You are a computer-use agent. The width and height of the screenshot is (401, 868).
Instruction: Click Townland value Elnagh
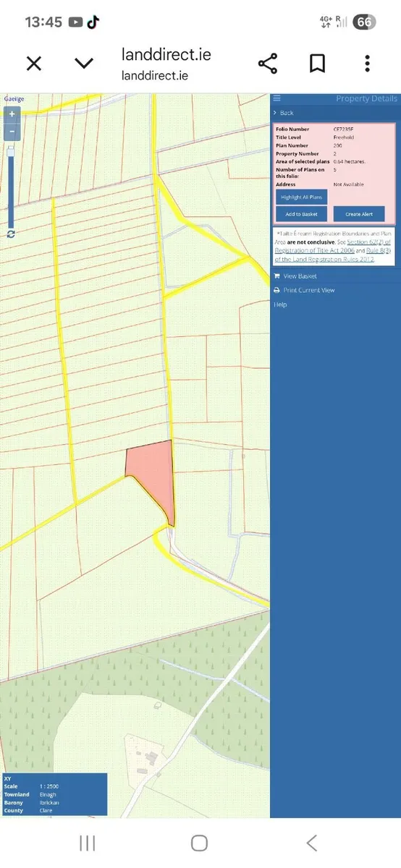[47, 794]
